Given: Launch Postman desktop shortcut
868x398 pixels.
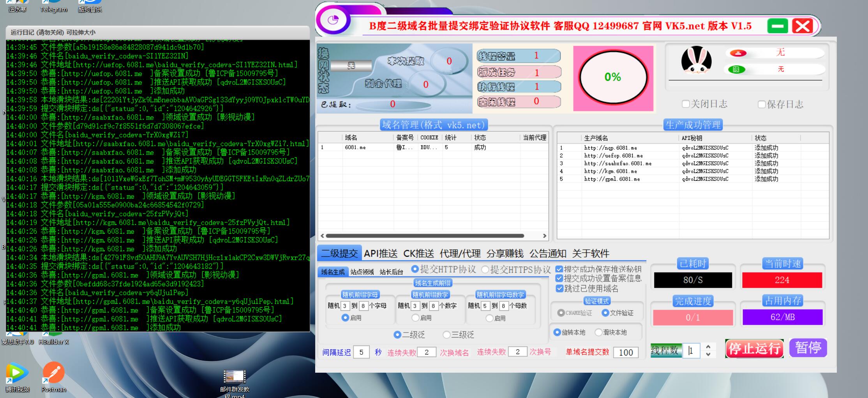Looking at the screenshot, I should click(x=53, y=377).
